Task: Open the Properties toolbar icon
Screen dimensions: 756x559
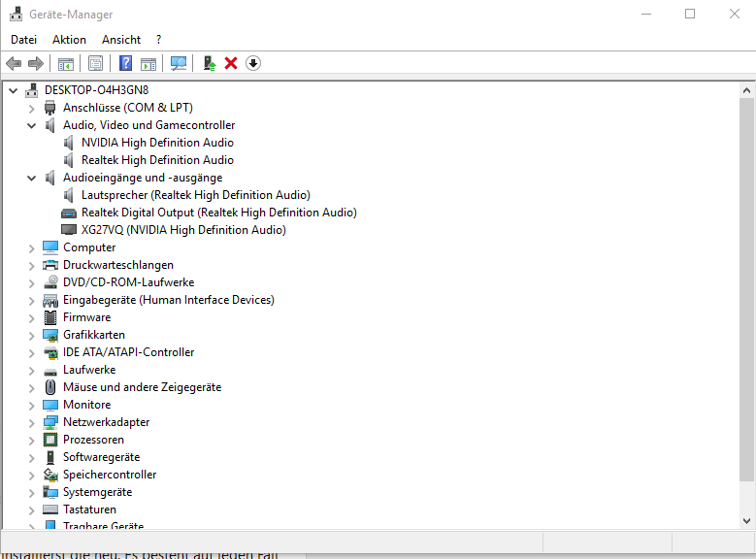Action: (95, 63)
